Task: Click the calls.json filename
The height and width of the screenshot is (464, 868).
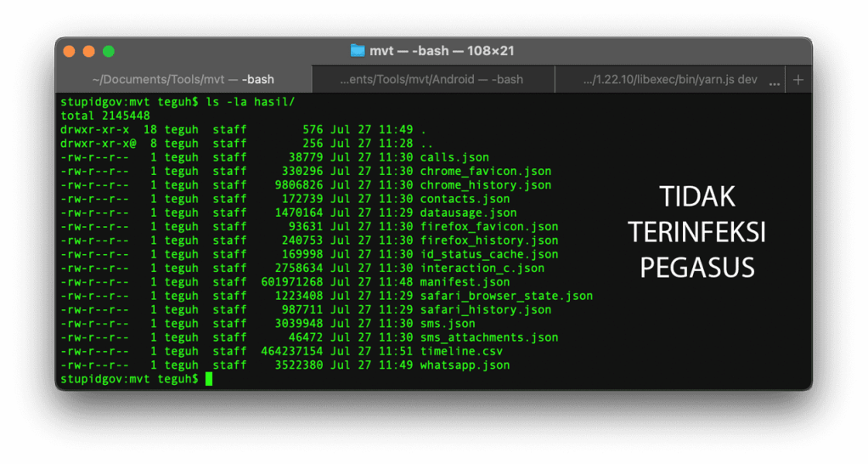Action: point(454,157)
